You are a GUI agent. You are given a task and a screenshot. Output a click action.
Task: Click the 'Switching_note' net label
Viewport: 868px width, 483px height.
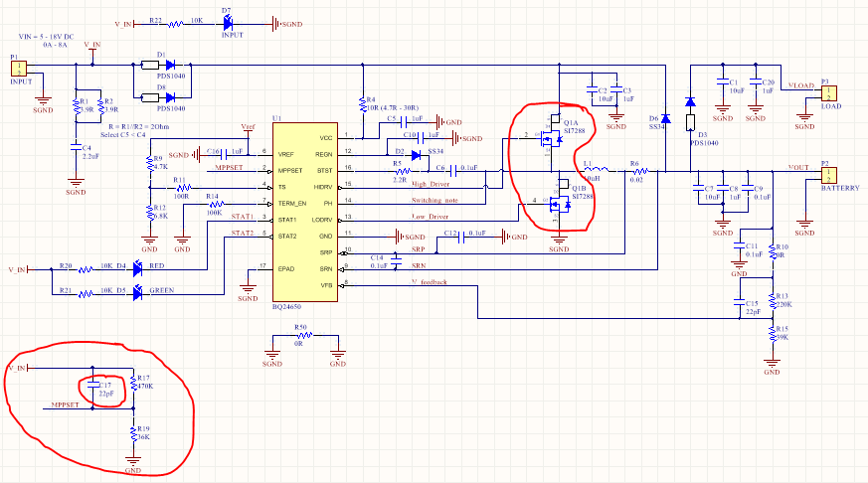tap(434, 201)
